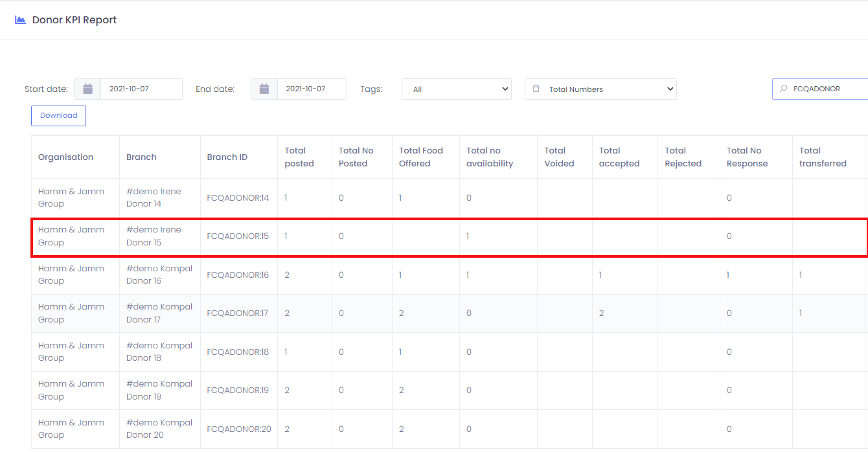Click the Branch ID column header
This screenshot has height=452, width=868.
[x=227, y=157]
